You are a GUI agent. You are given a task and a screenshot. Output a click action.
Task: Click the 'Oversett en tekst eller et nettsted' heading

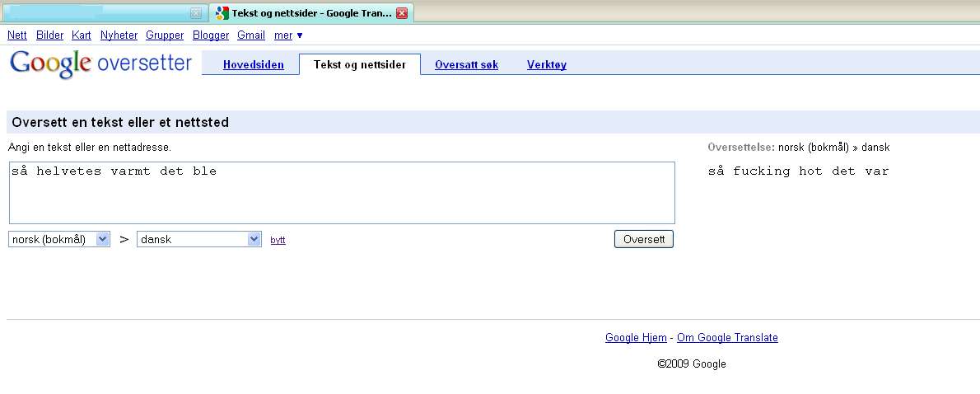(120, 123)
